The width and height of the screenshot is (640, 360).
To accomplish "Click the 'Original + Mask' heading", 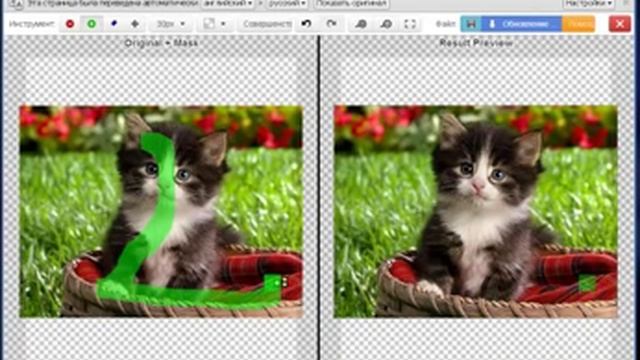I will point(161,43).
